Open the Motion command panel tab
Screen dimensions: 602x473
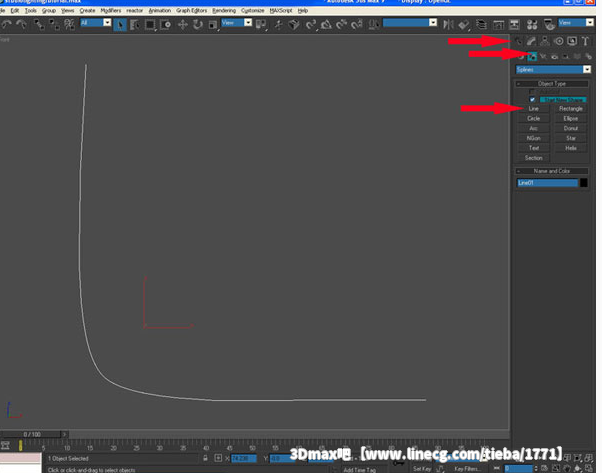(x=559, y=41)
